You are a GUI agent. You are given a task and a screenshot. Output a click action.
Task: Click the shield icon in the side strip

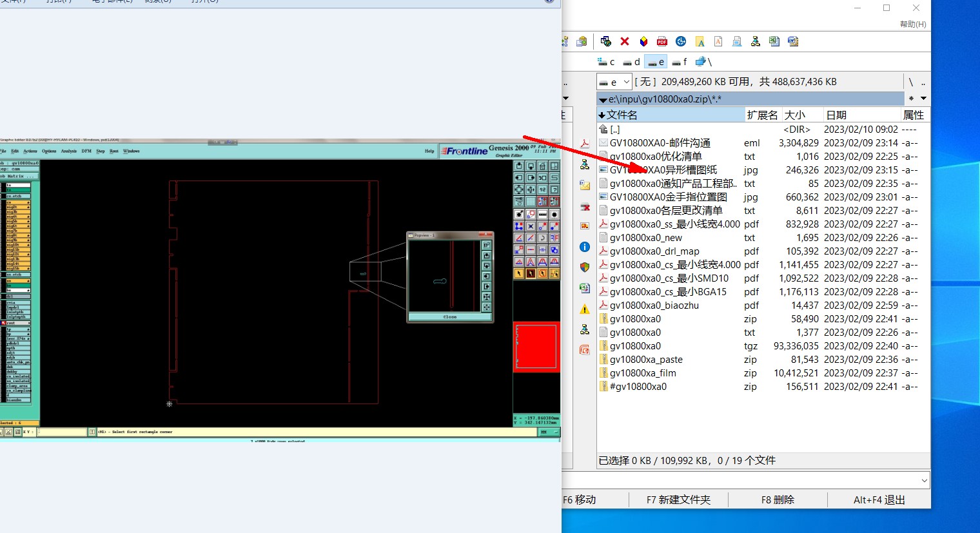coord(585,267)
